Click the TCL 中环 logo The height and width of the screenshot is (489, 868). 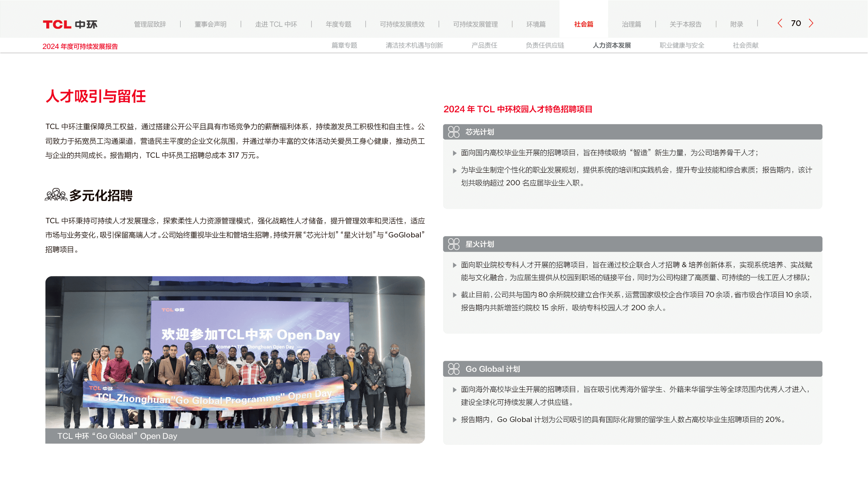[x=70, y=25]
